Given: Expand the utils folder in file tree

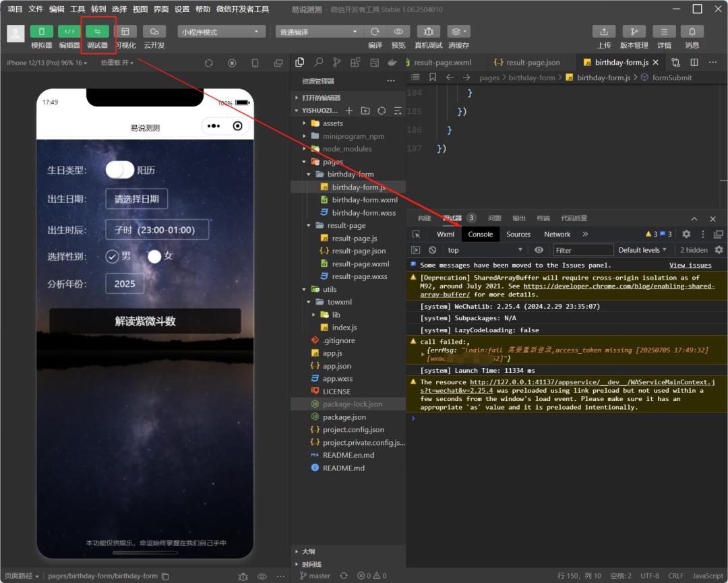Looking at the screenshot, I should coord(329,289).
